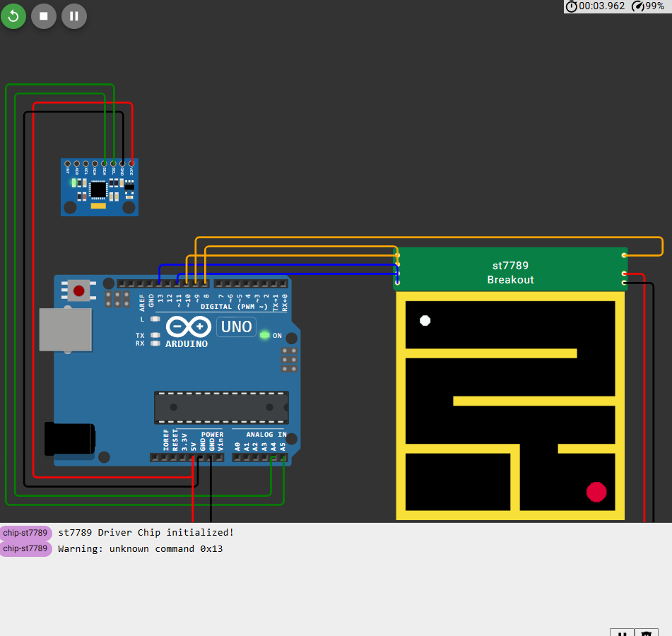Pause serial console output at bottom right
Viewport: 672px width, 636px height.
point(623,633)
